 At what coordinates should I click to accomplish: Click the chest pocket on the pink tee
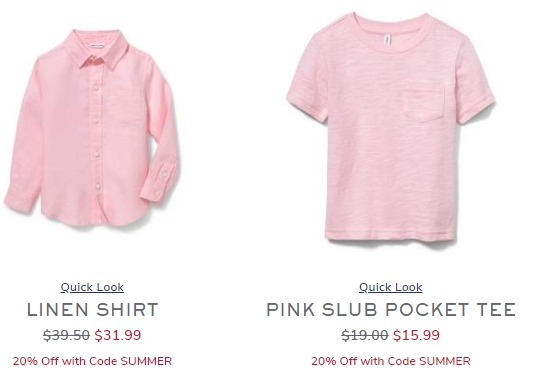423,102
